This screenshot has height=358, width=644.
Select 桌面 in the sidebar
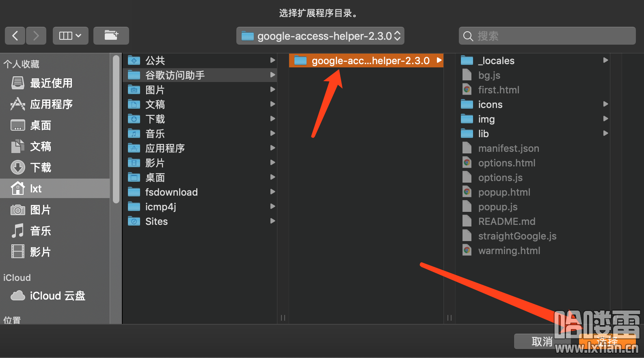click(55, 125)
